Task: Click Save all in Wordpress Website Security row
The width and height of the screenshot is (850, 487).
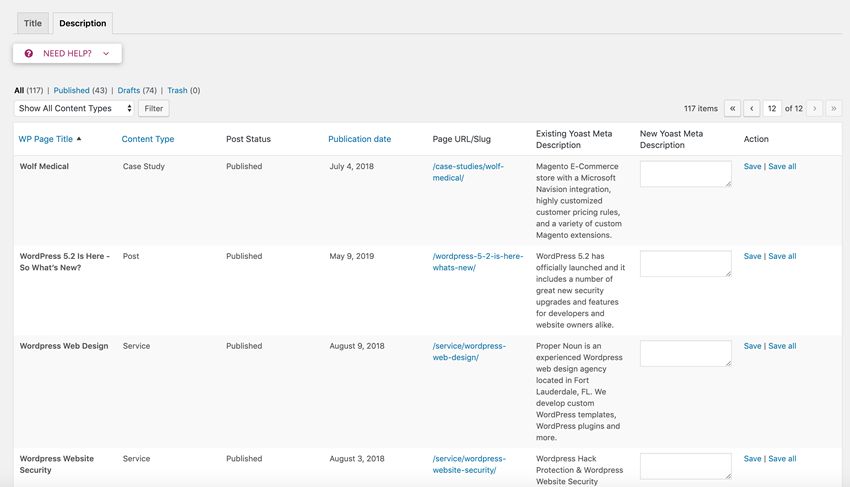Action: pyautogui.click(x=782, y=459)
